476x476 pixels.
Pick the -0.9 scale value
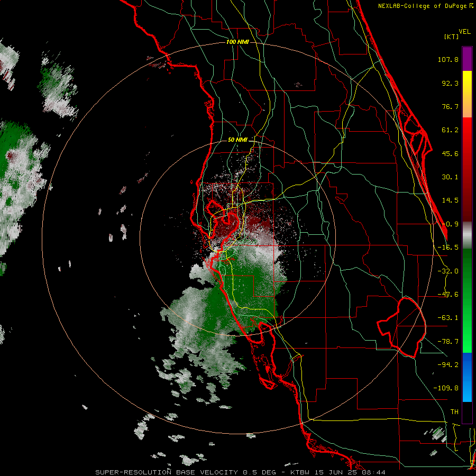450,224
